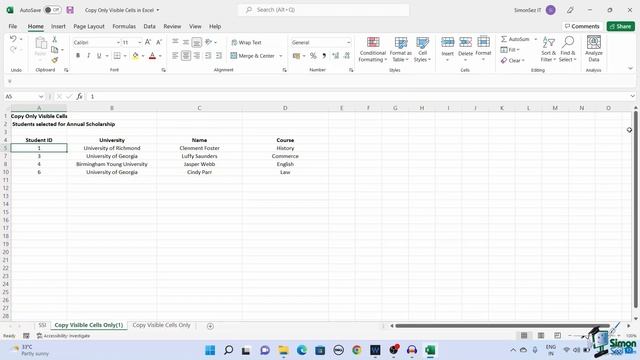640x360 pixels.
Task: Apply red font color A
Action: tap(152, 56)
